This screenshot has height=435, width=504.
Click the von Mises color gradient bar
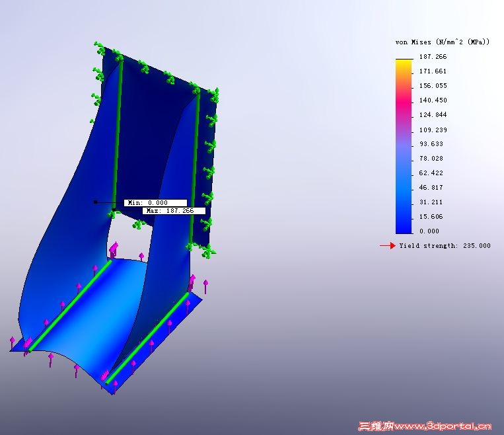pyautogui.click(x=404, y=146)
